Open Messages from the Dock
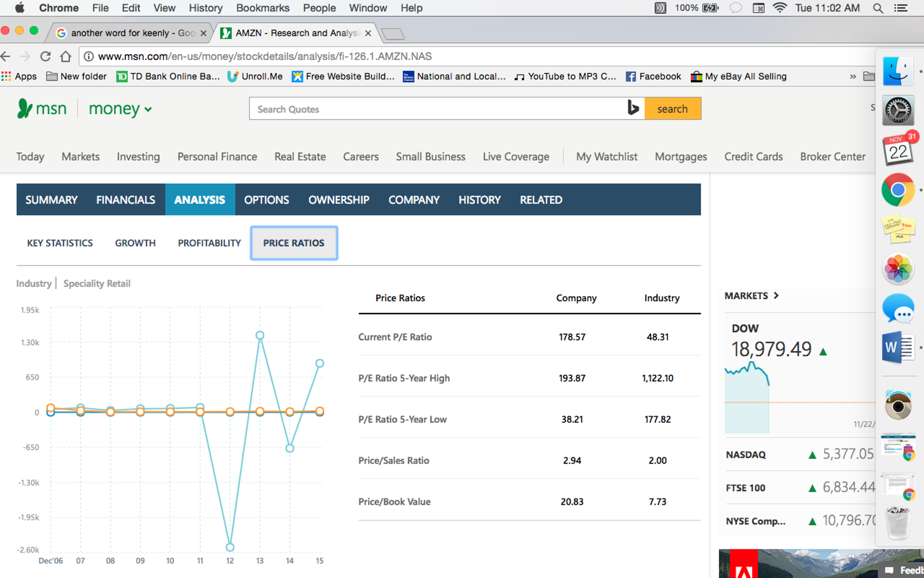Viewport: 924px width, 578px height. (x=898, y=308)
